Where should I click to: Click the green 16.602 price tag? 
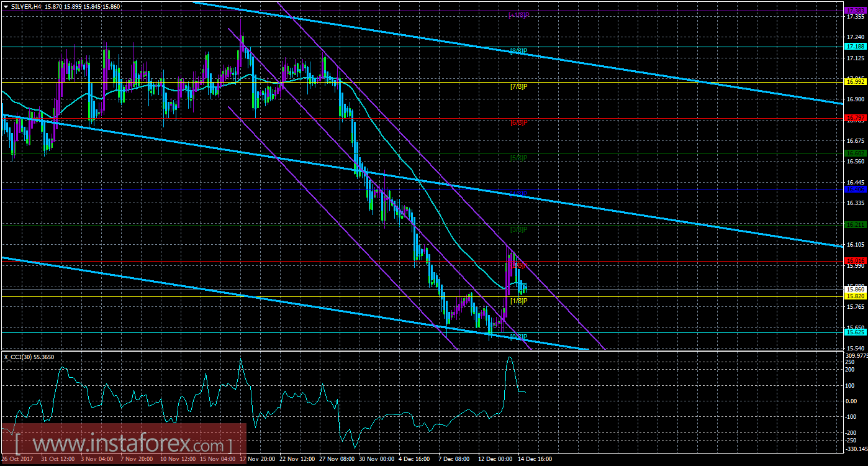[855, 153]
